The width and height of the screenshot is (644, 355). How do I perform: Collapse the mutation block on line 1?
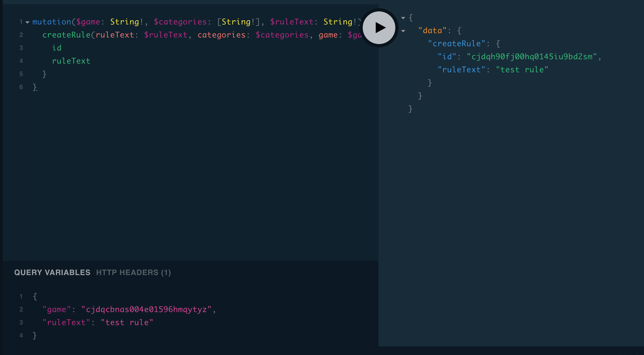(x=27, y=22)
